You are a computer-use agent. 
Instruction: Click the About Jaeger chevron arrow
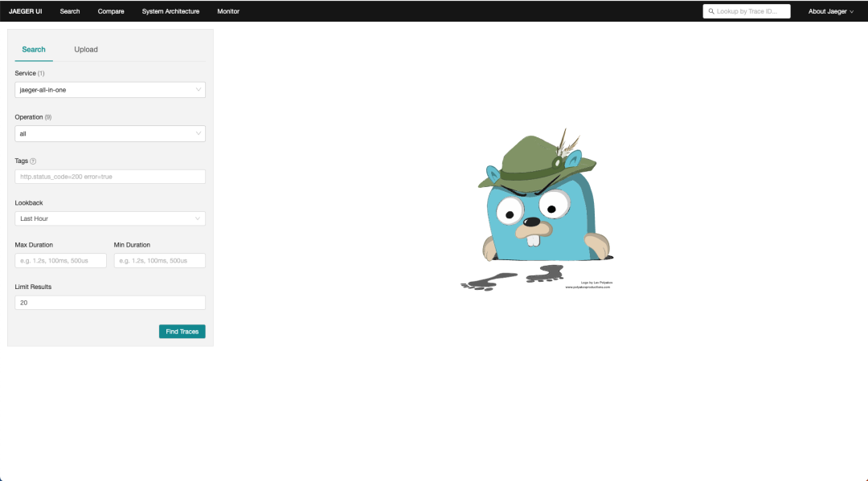tap(851, 11)
